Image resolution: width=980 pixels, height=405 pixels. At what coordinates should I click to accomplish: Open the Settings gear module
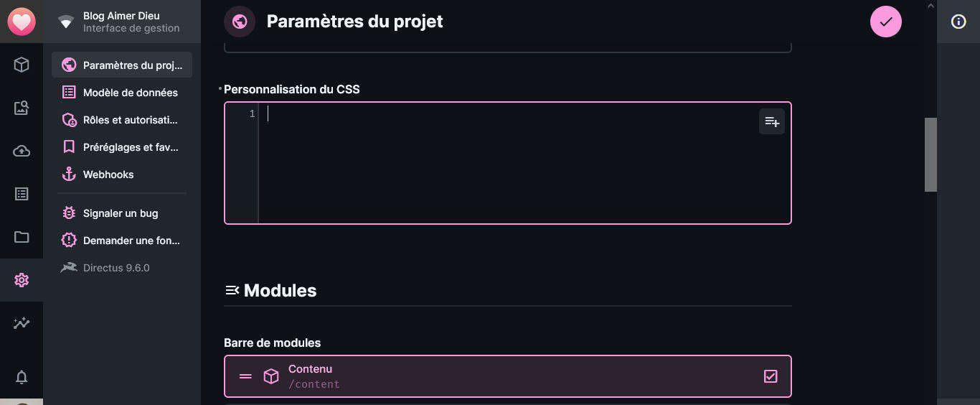tap(22, 280)
